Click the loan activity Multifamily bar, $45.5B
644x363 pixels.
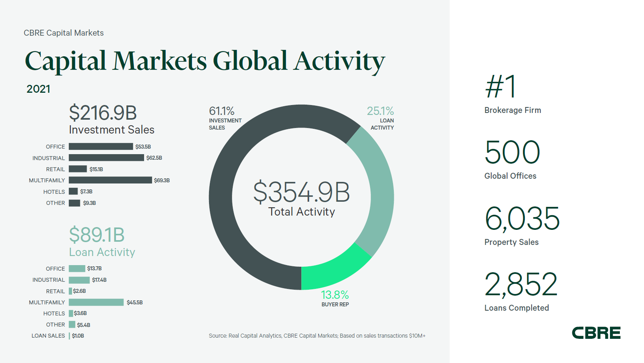[96, 302]
